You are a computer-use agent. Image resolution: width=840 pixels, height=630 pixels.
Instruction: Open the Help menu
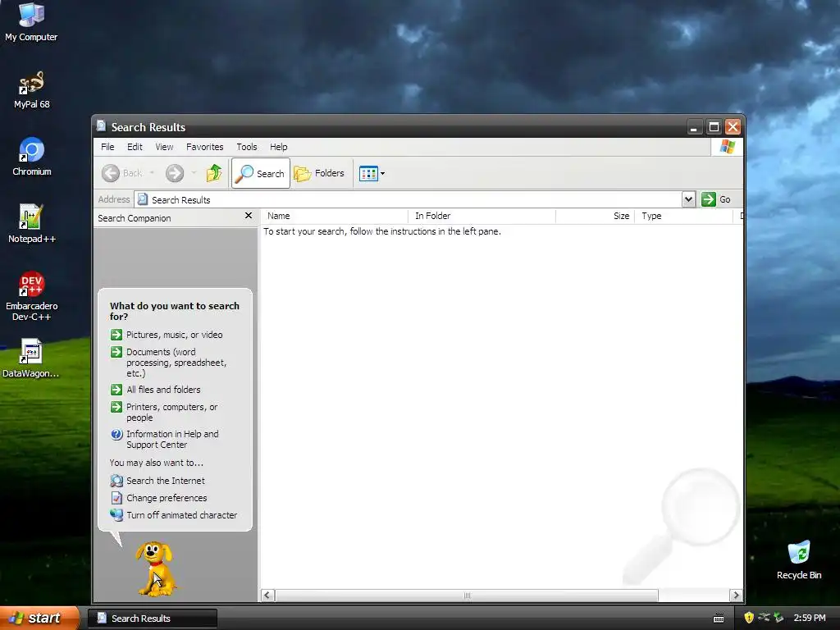click(278, 147)
